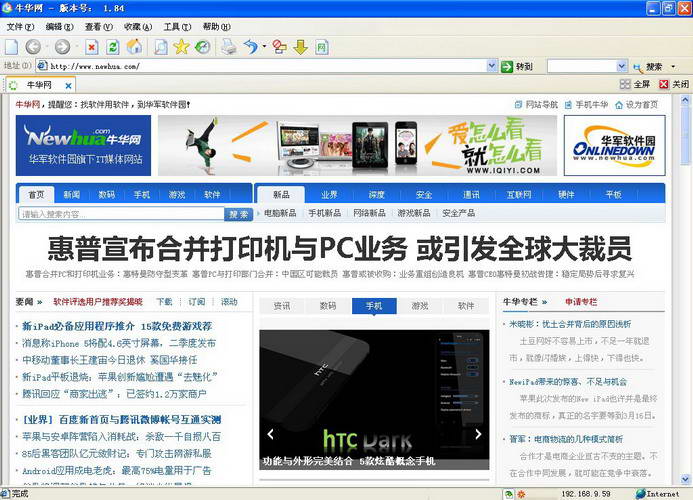The image size is (693, 500).
Task: Click the 网站导航 link
Action: [x=536, y=105]
